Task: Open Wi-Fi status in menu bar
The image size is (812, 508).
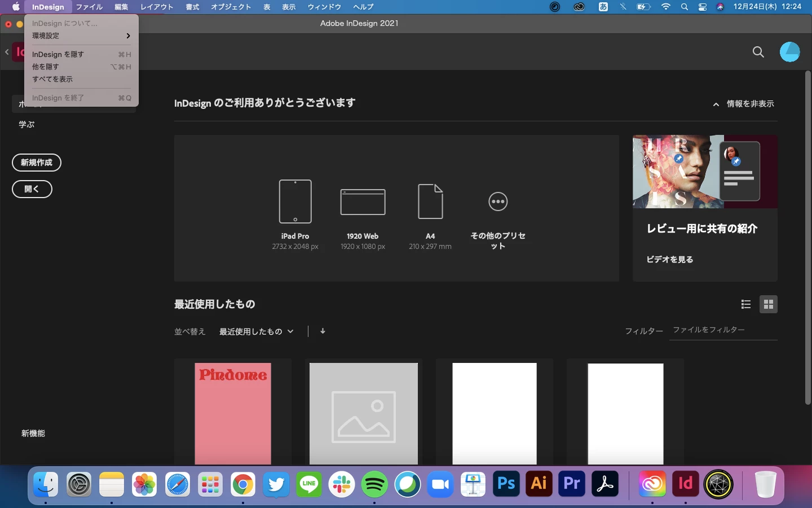Action: (666, 7)
